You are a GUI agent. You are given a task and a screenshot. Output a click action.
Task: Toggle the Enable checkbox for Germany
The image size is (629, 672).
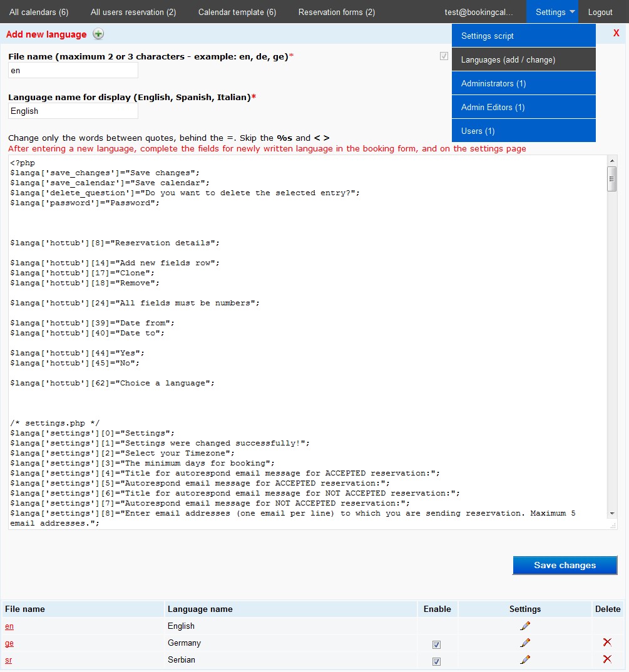437,644
